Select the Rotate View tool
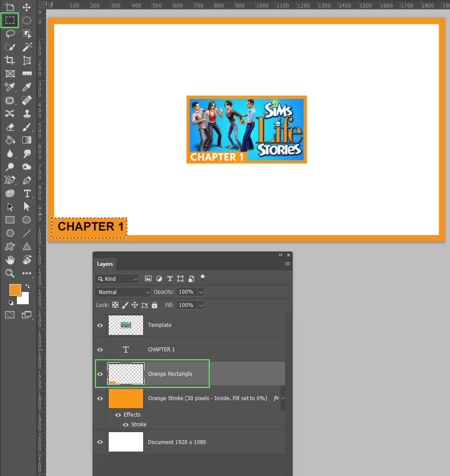The height and width of the screenshot is (476, 450). (27, 260)
